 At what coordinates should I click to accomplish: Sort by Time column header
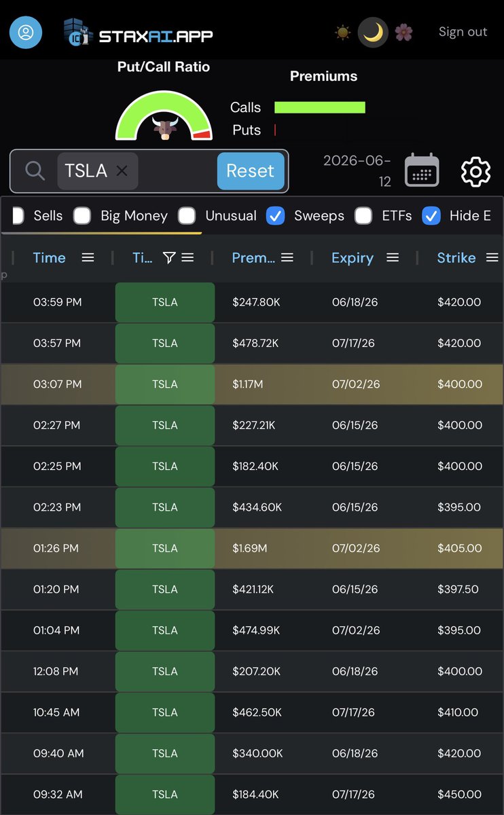click(50, 258)
